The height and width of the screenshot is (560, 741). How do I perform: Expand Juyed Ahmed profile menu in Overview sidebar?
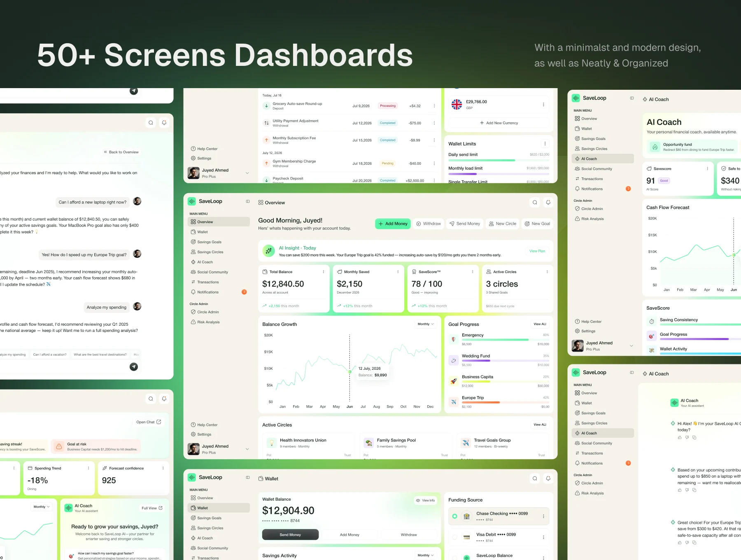click(x=247, y=449)
